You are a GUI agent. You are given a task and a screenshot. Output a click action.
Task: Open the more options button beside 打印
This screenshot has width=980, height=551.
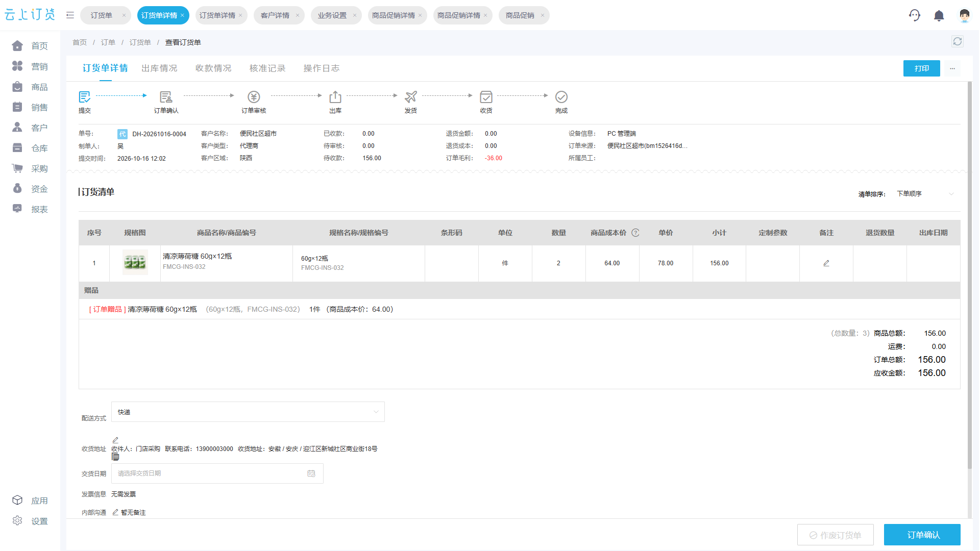click(x=952, y=68)
